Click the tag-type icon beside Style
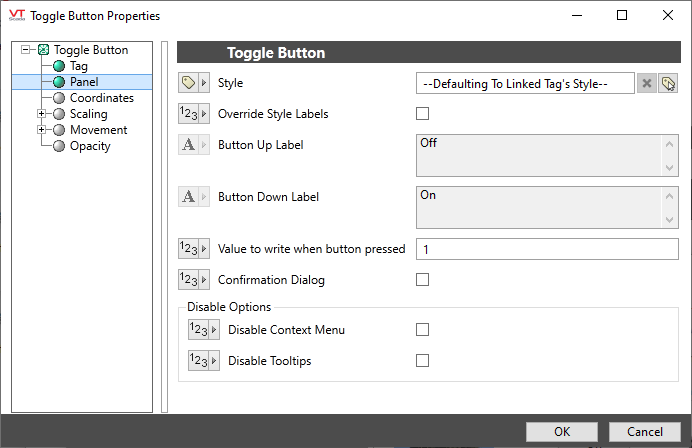Viewport: 692px width, 448px height. (194, 83)
